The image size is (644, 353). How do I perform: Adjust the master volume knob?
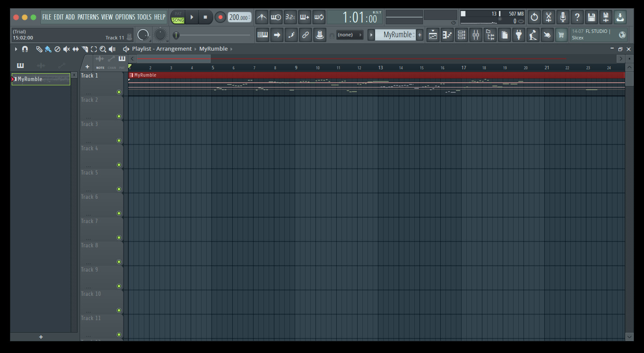click(143, 35)
